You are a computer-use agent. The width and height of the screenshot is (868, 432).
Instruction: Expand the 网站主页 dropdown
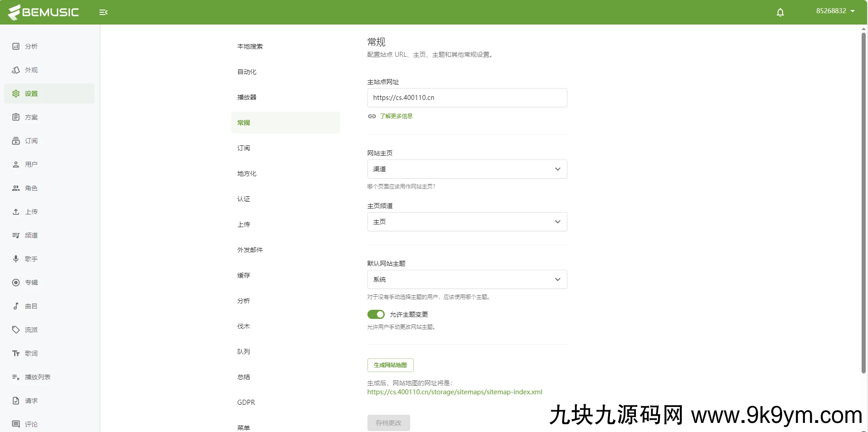(466, 169)
